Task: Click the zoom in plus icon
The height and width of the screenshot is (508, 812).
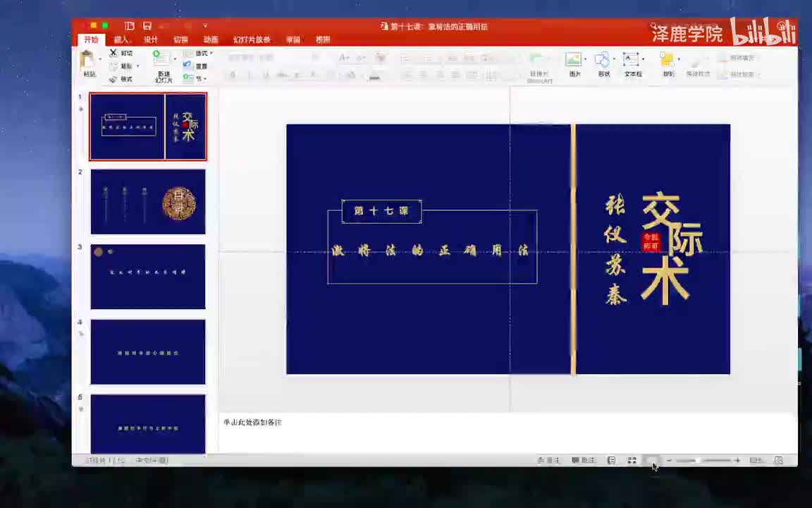Action: click(x=737, y=460)
